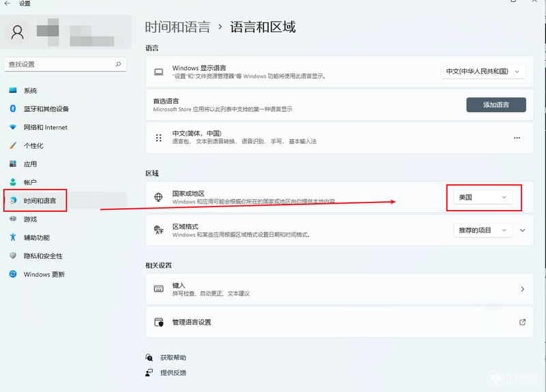Select 帐户 in the sidebar
546x392 pixels.
65,182
